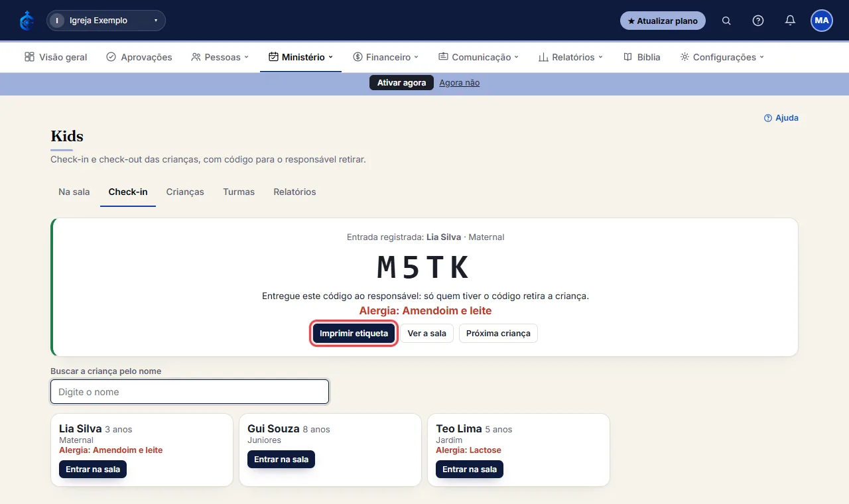
Task: Click the Visão geral dashboard icon
Action: pos(29,57)
